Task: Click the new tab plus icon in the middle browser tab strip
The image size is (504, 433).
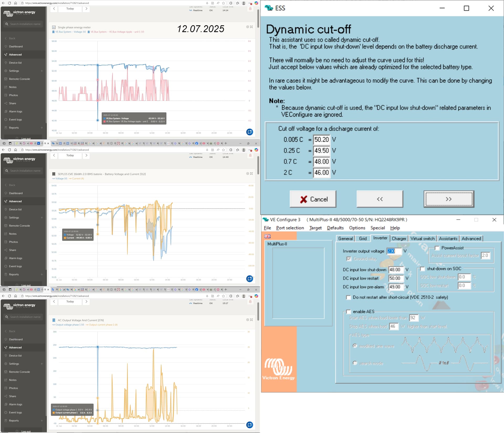Action: pos(225,143)
